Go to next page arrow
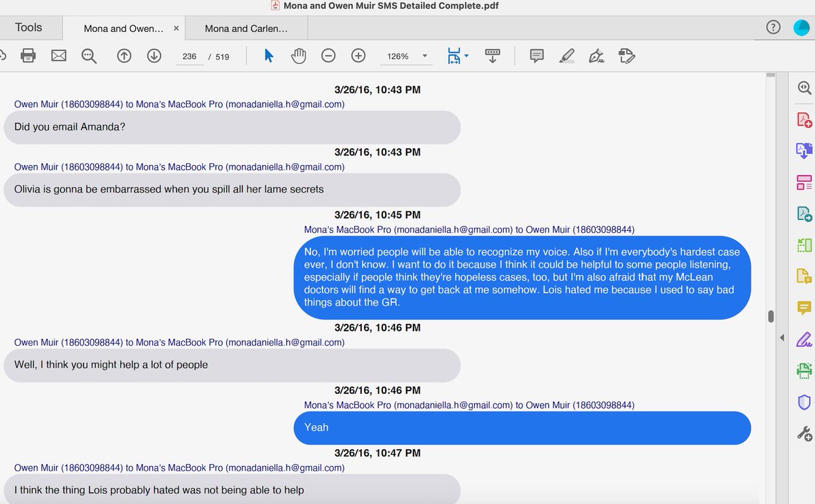The height and width of the screenshot is (504, 815). pos(154,56)
